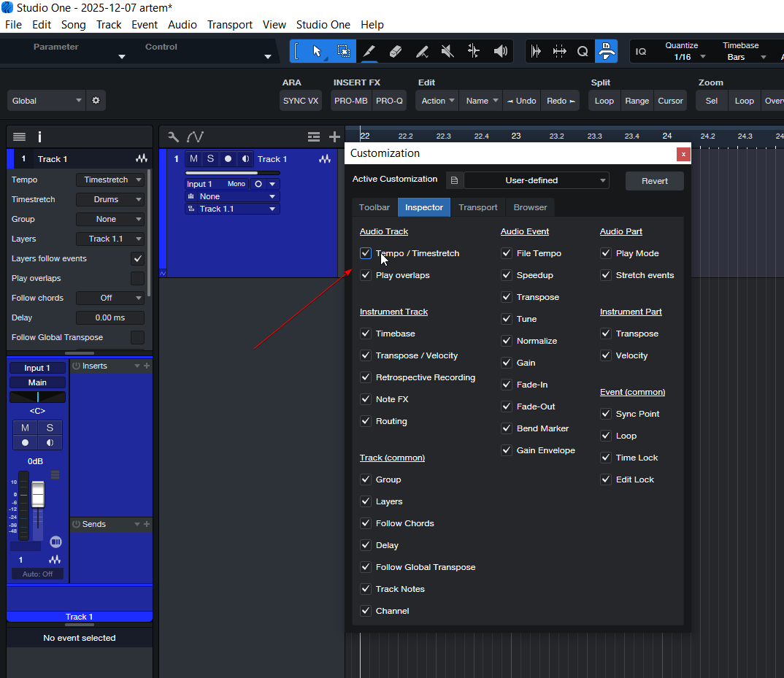Uncheck the Tempo / Timestretch checkbox
Screen dimensions: 784x678
(366, 253)
